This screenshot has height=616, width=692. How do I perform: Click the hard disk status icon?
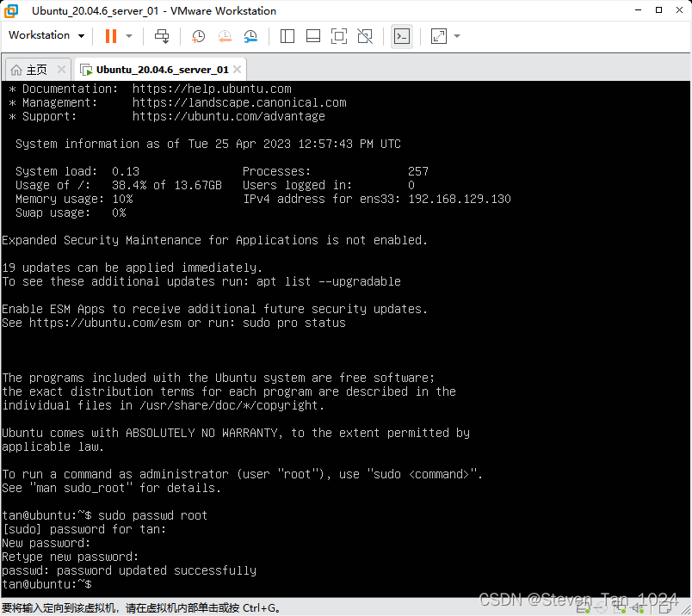click(x=584, y=608)
